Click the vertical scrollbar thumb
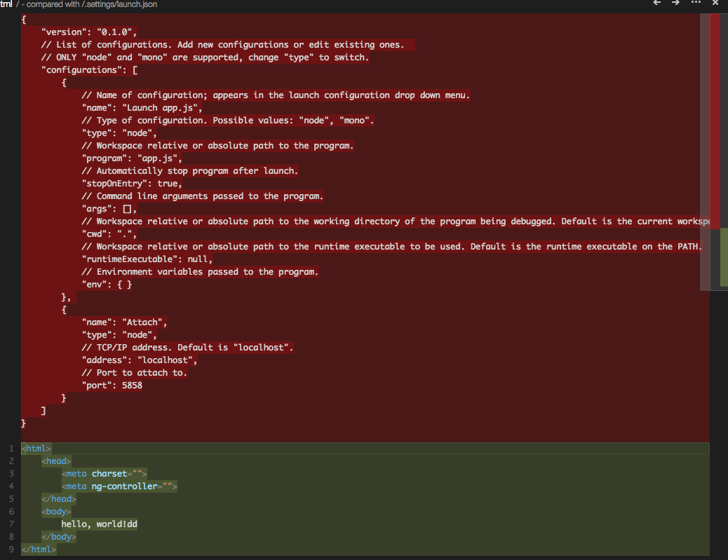728x560 pixels. (x=705, y=151)
